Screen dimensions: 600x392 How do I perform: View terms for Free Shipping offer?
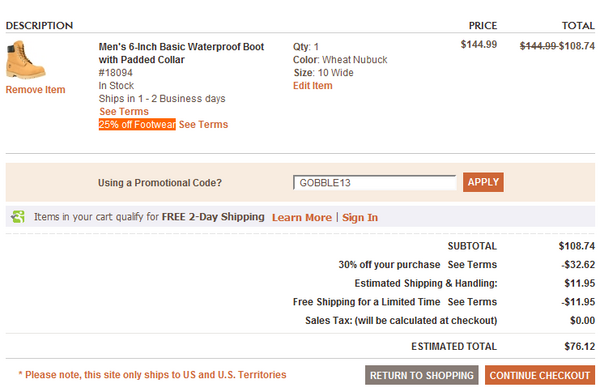(x=472, y=302)
